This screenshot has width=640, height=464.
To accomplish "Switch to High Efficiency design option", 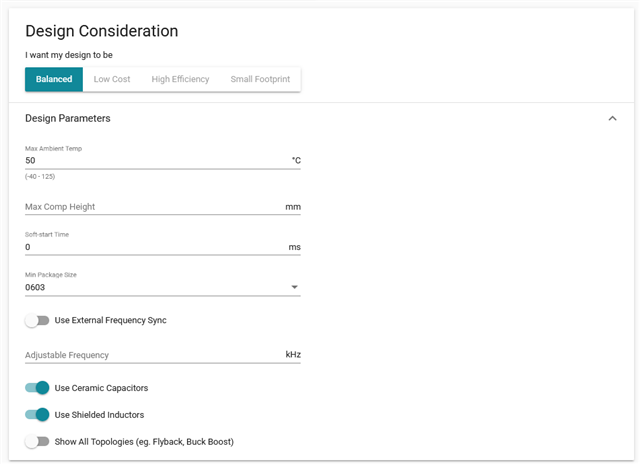I will 180,79.
